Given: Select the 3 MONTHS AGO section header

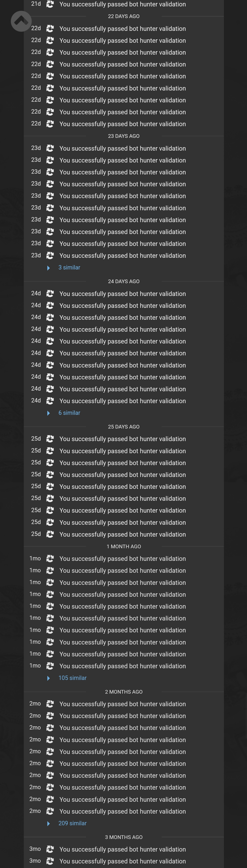Looking at the screenshot, I should point(124,837).
